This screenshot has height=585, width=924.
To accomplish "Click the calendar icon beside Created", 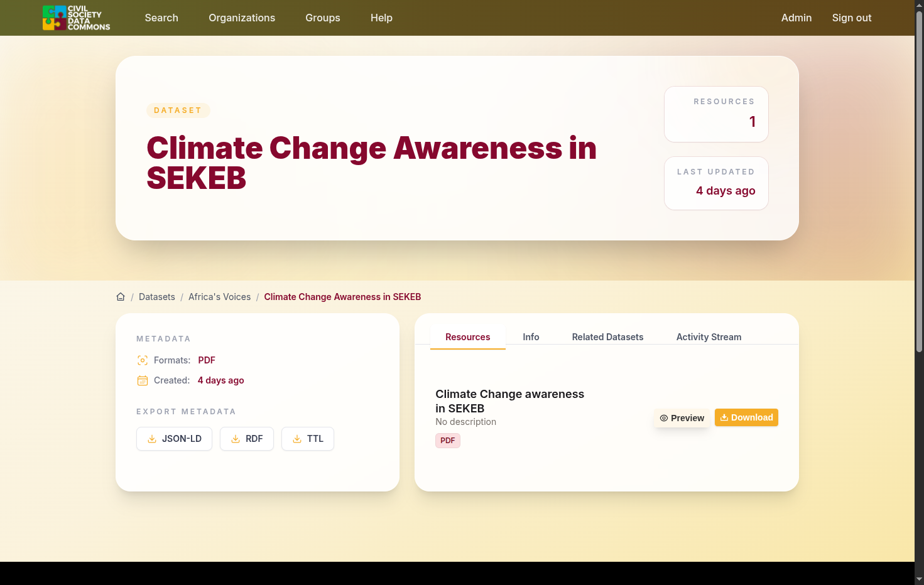I will click(x=143, y=380).
